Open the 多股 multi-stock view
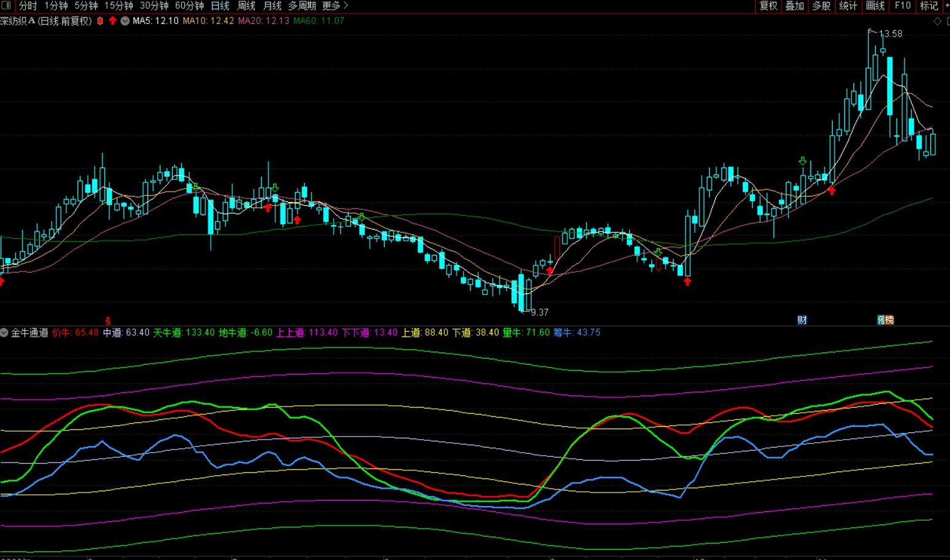Image resolution: width=950 pixels, height=560 pixels. coord(822,6)
